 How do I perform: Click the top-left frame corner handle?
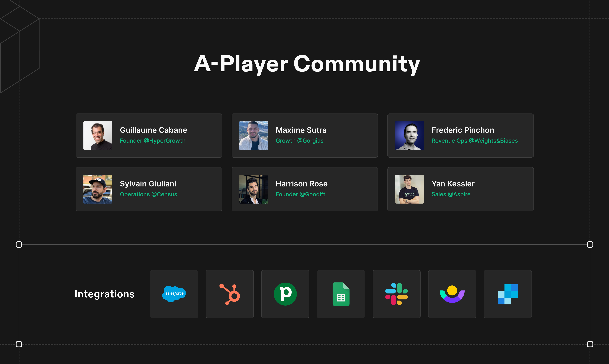coord(19,245)
